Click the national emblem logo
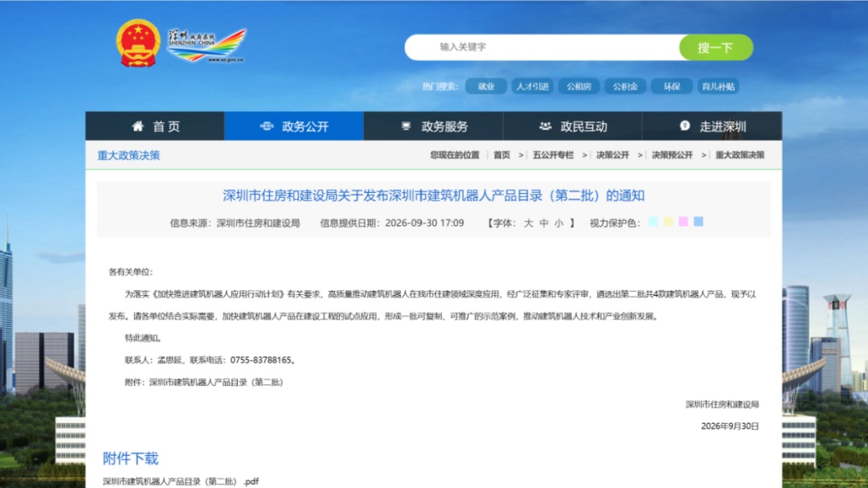The width and height of the screenshot is (868, 488). coord(138,43)
